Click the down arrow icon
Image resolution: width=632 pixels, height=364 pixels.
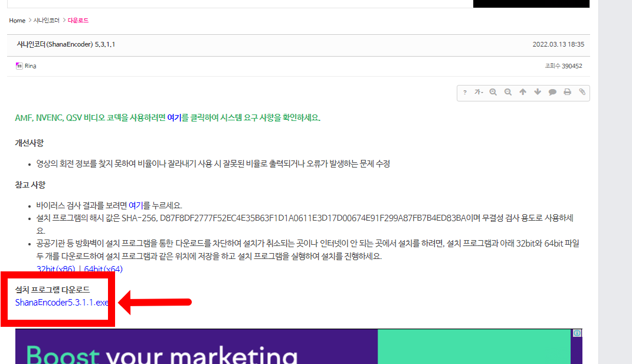(x=538, y=92)
